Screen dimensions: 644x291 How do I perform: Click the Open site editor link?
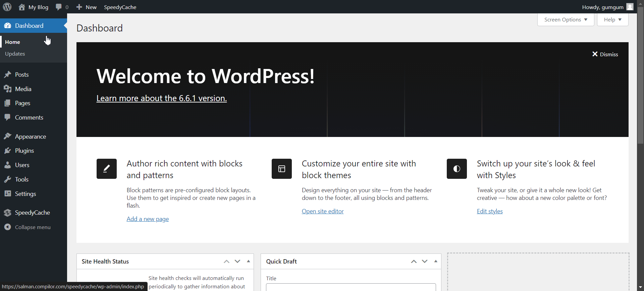pos(323,211)
